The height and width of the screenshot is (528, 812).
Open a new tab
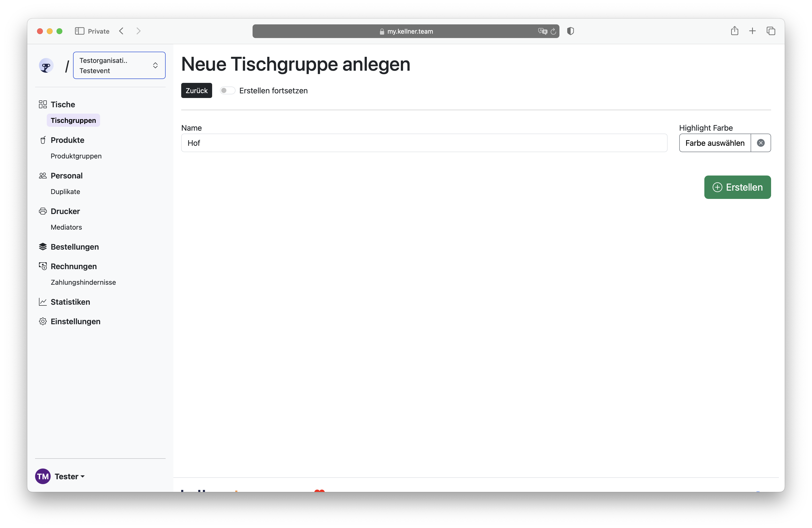click(752, 31)
